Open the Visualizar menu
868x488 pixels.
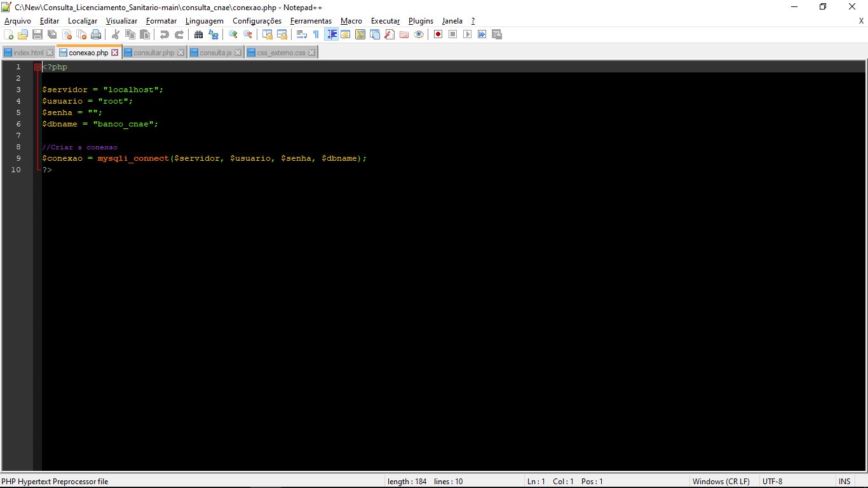pyautogui.click(x=121, y=21)
